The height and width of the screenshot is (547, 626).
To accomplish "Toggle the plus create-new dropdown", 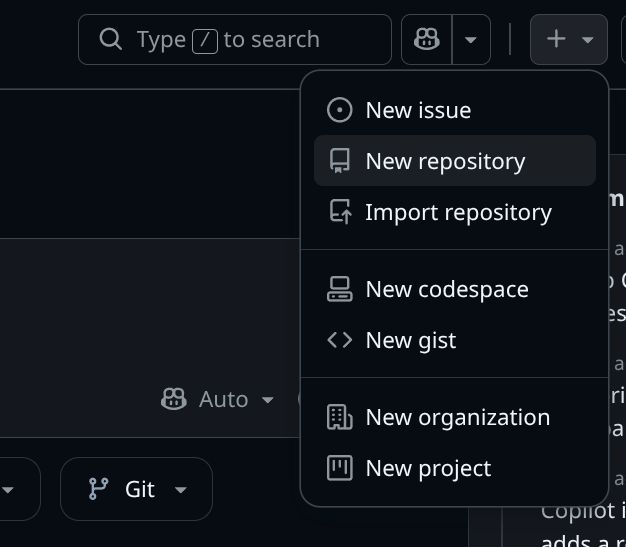I will [x=569, y=40].
